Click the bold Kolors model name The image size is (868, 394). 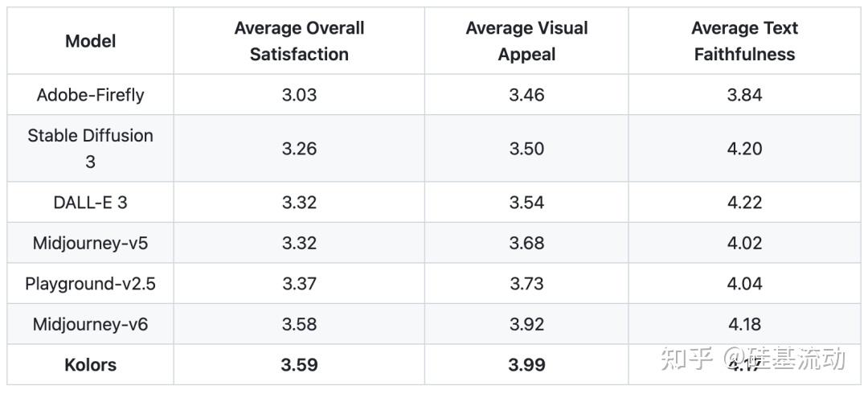[x=91, y=365]
